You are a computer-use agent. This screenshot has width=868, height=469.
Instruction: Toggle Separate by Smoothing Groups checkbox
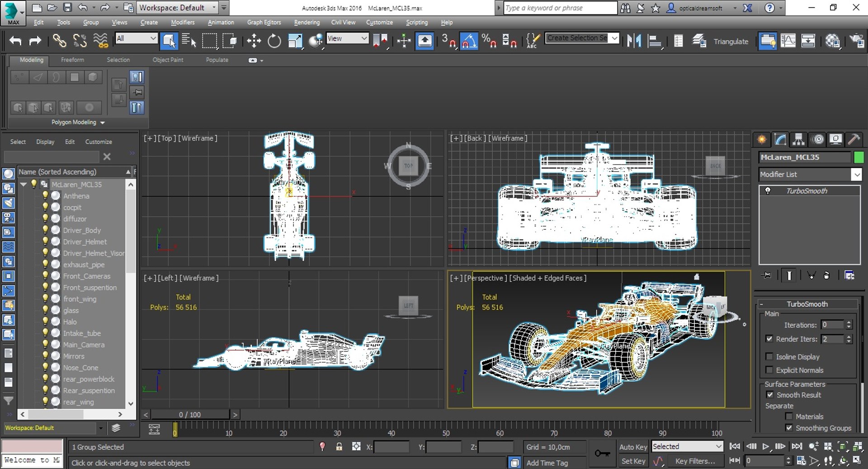[789, 428]
